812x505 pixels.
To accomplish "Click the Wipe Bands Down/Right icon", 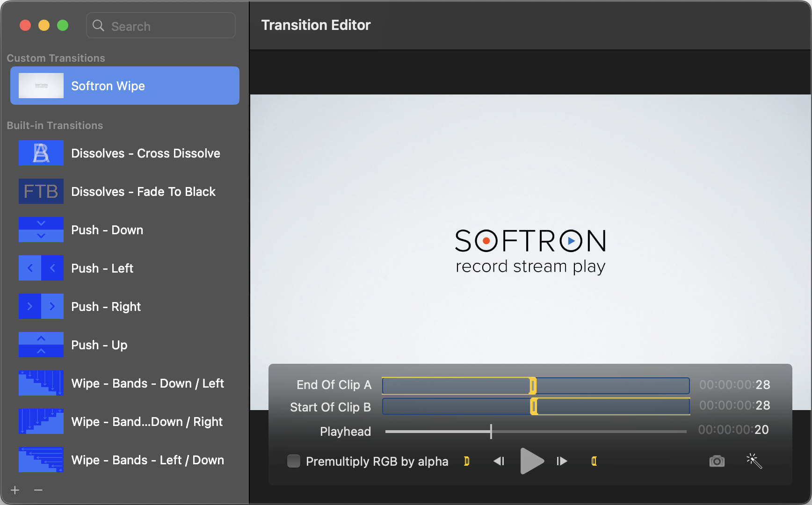I will (x=41, y=421).
